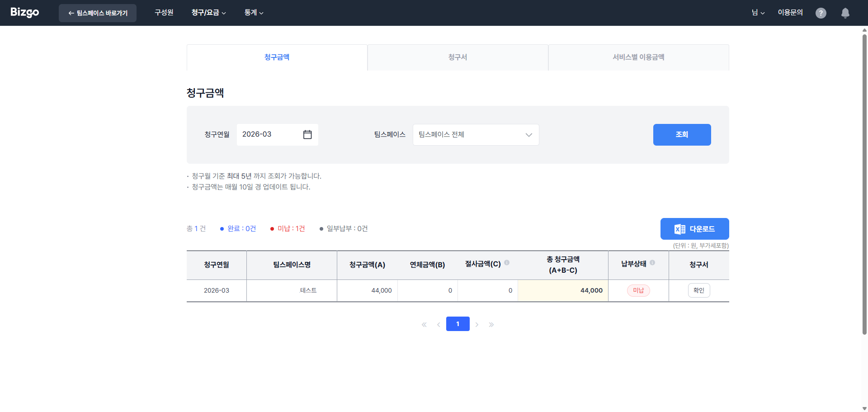Click the 조회 search button
This screenshot has width=868, height=412.
[682, 134]
